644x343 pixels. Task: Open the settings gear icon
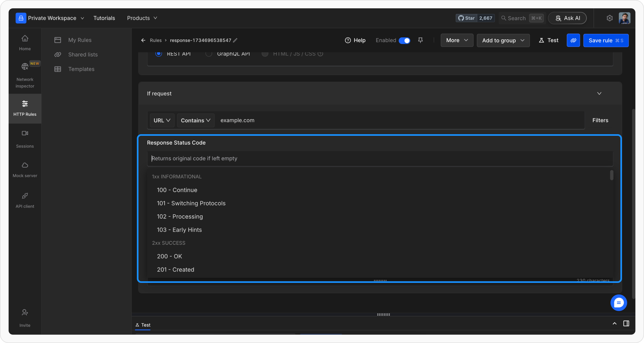[x=609, y=18]
